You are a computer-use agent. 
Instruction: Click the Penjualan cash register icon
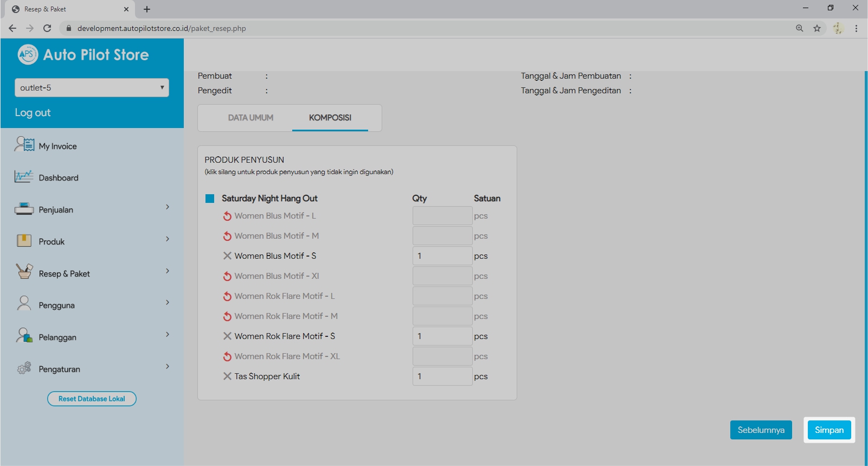[24, 209]
